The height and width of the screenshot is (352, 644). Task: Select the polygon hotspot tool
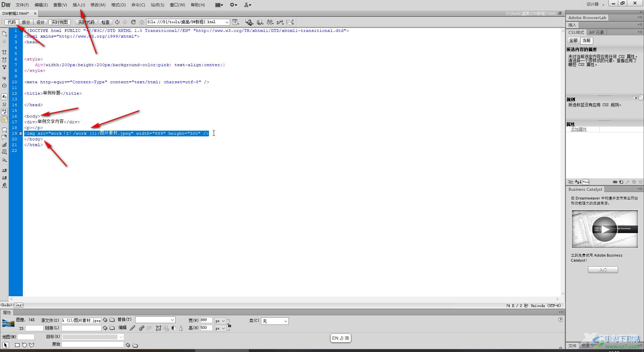(x=32, y=345)
